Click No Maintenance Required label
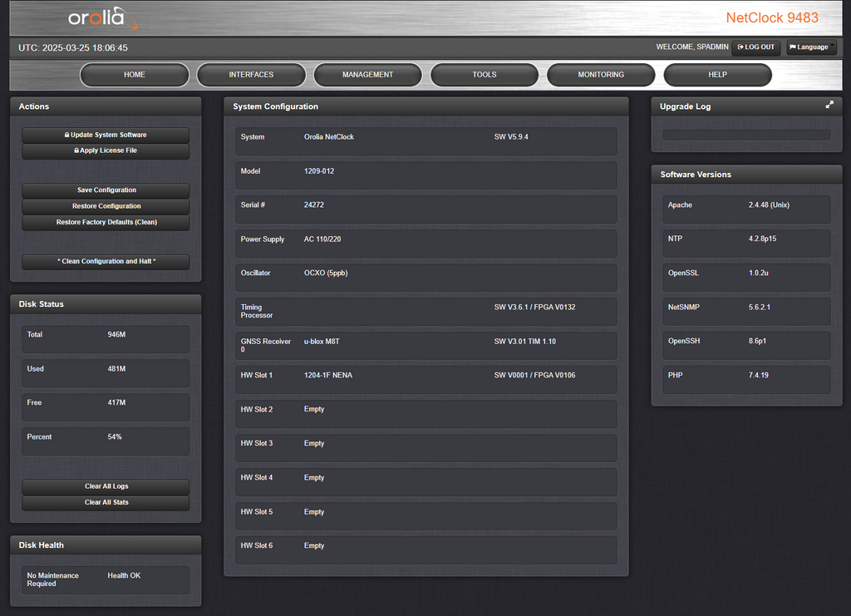The image size is (851, 616). click(x=52, y=579)
